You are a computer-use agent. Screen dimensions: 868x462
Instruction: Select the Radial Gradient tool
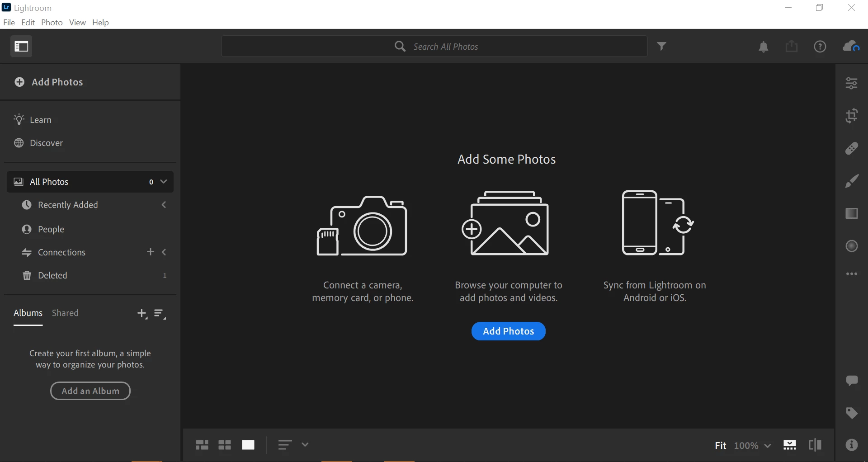(852, 246)
